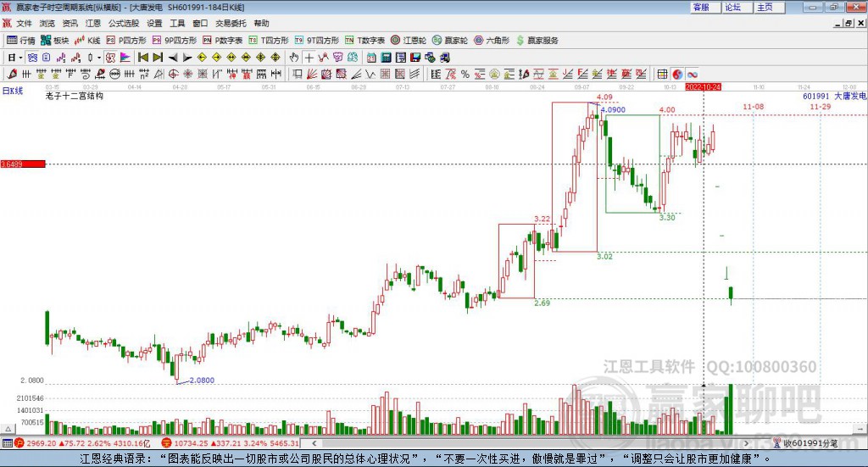Click the status bar table icon
Screen dimensions: 868x467
pyautogui.click(x=7, y=443)
